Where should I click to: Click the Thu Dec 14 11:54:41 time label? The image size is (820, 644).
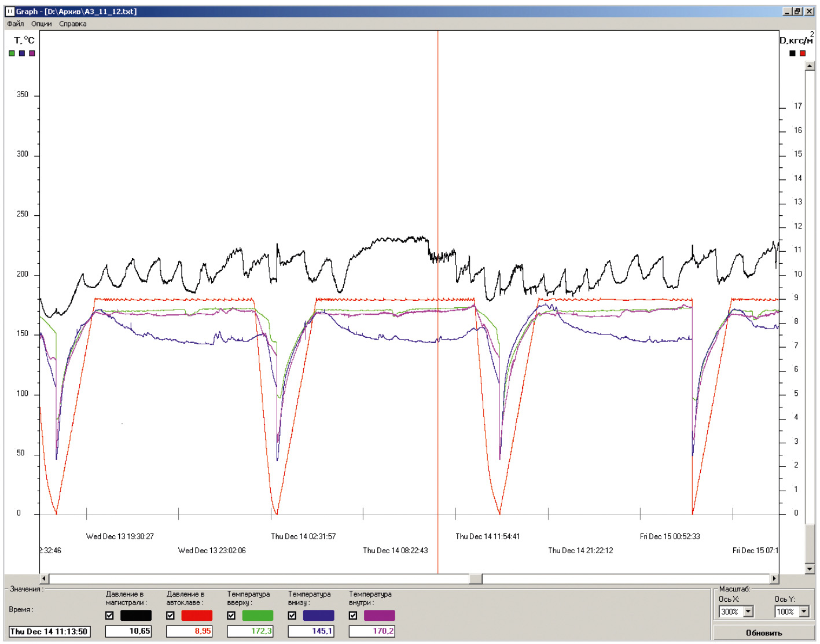[488, 536]
